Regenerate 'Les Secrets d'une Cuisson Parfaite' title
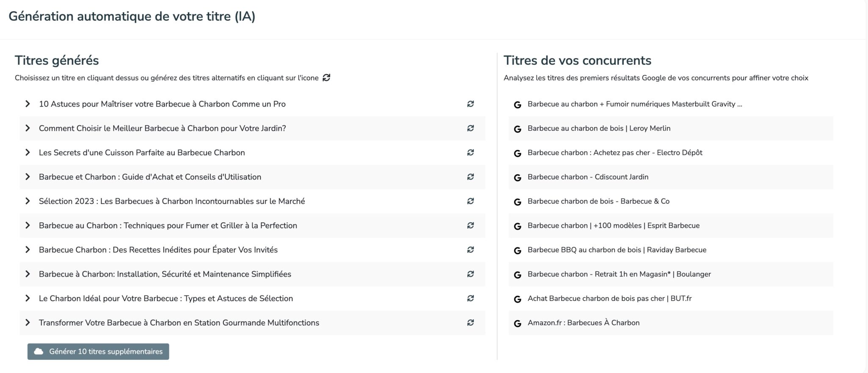 (x=470, y=153)
